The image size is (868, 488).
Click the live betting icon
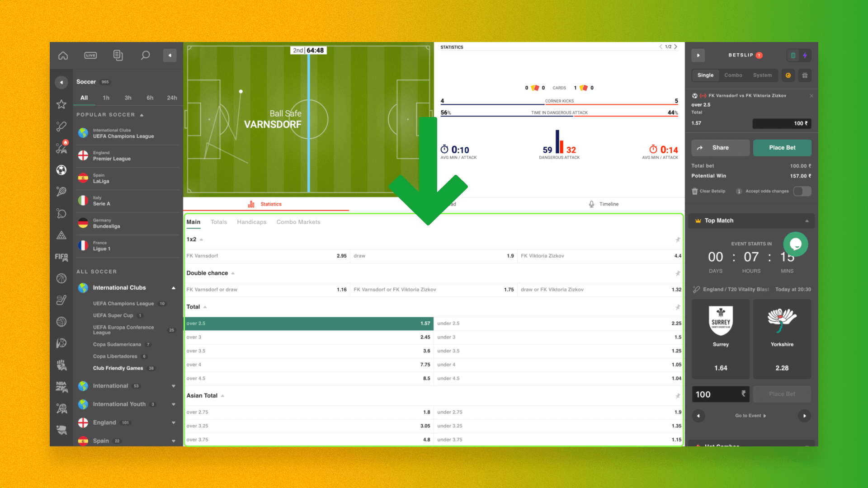[90, 55]
